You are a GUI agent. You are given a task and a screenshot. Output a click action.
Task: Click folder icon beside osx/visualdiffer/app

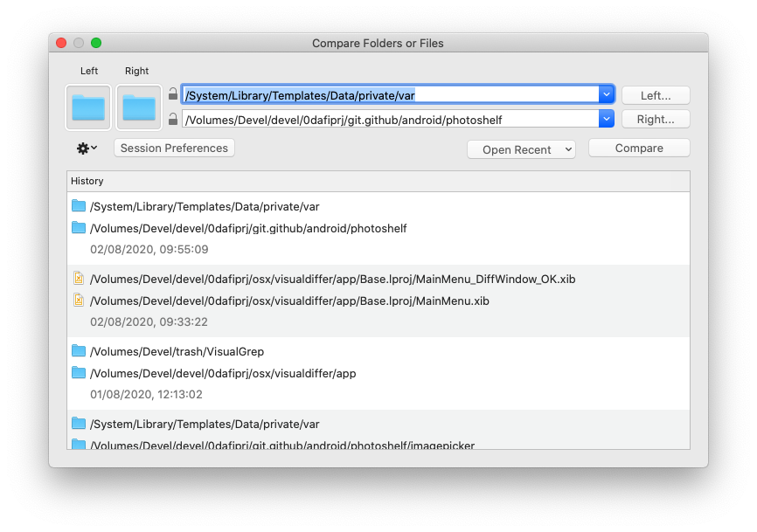[79, 372]
